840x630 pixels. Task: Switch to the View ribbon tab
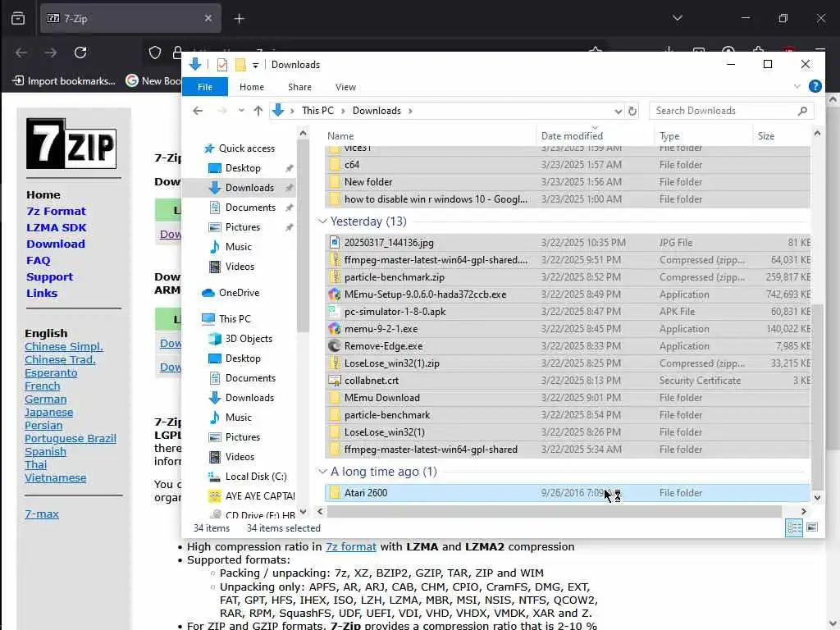click(x=345, y=87)
